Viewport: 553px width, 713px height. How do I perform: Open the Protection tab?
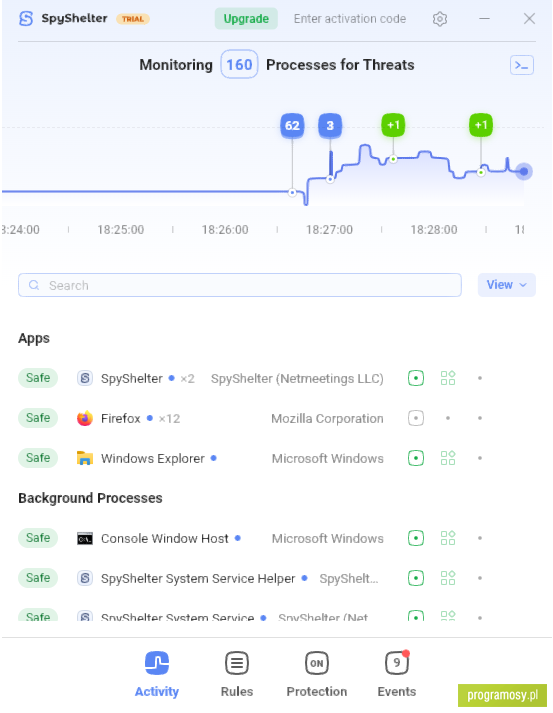point(317,674)
